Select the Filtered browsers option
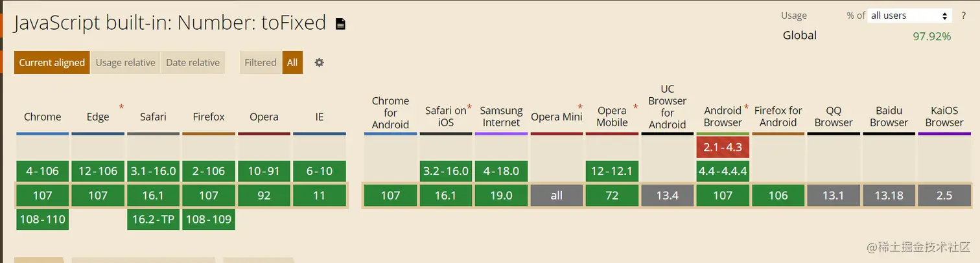Screen dimensions: 980x263 [x=261, y=63]
